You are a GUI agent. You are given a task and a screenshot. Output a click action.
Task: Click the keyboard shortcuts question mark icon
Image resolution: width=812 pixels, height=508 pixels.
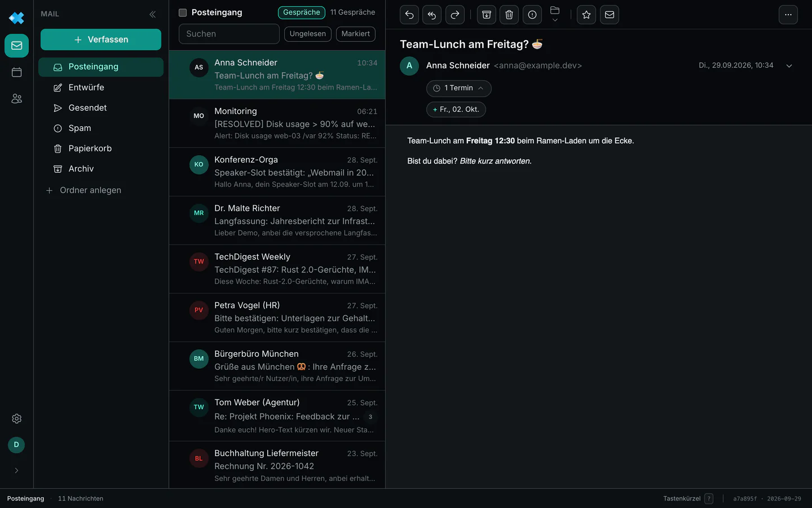[709, 499]
